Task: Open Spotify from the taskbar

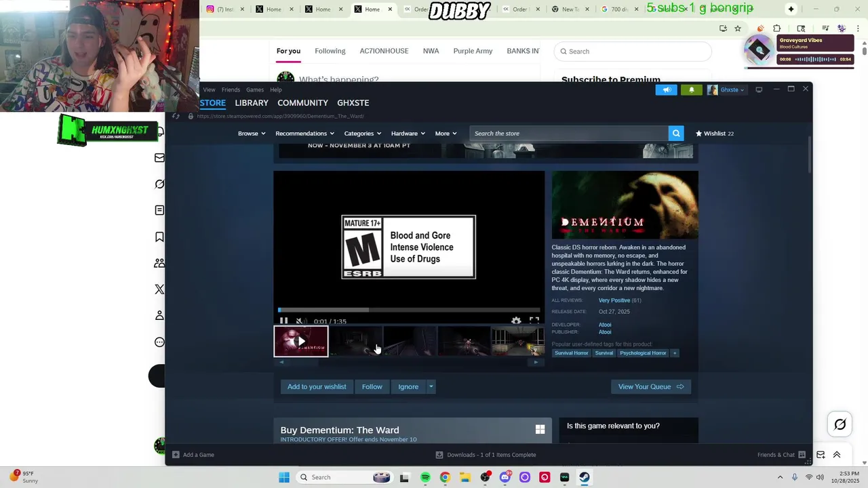Action: pyautogui.click(x=425, y=477)
